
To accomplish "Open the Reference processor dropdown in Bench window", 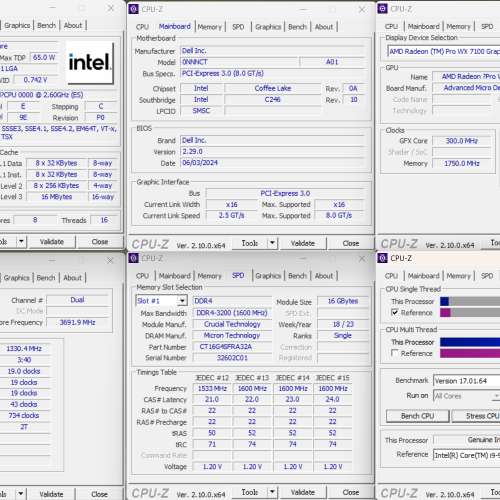I will click(x=466, y=455).
